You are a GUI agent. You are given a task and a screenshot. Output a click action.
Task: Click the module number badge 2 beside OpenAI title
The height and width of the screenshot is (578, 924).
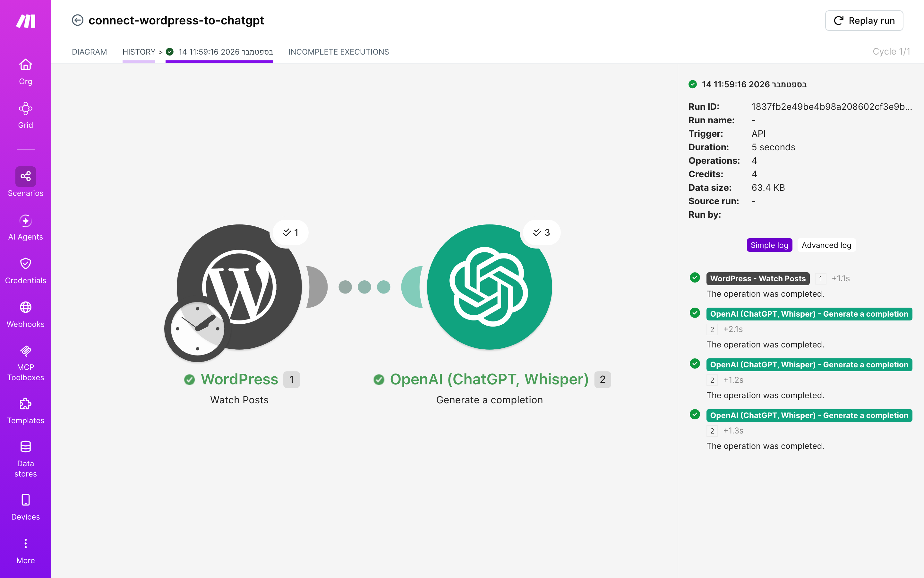(603, 380)
